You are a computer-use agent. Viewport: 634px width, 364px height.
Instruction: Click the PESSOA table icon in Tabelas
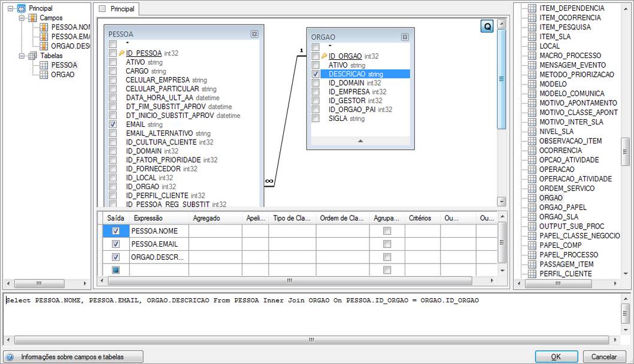(44, 65)
